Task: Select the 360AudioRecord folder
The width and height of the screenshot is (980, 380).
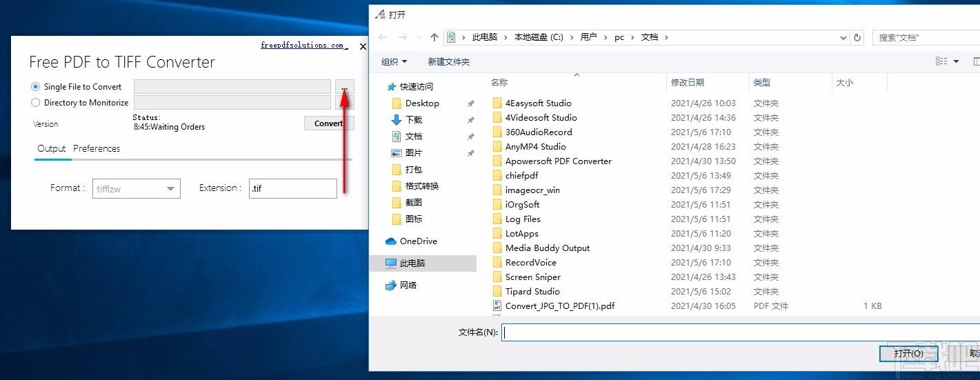Action: pos(539,132)
